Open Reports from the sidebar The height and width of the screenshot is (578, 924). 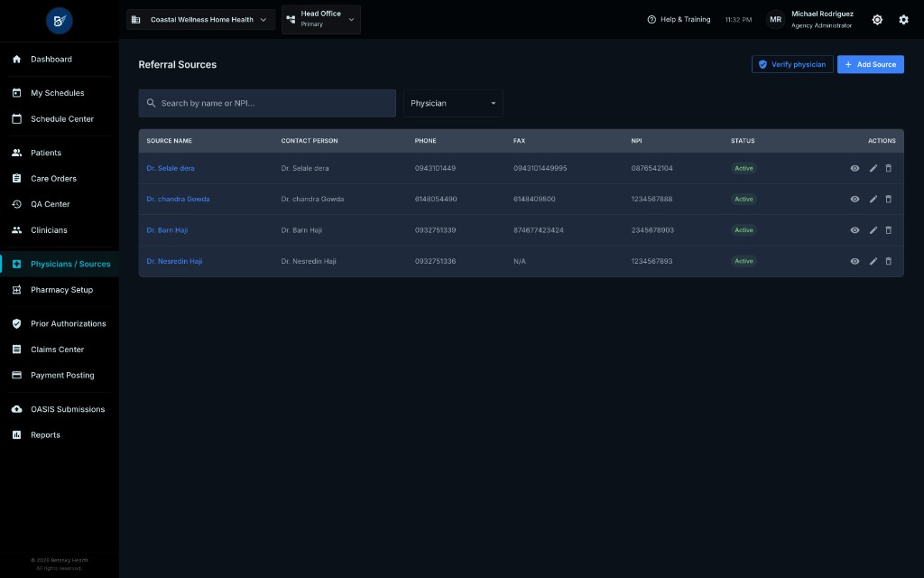tap(60, 434)
